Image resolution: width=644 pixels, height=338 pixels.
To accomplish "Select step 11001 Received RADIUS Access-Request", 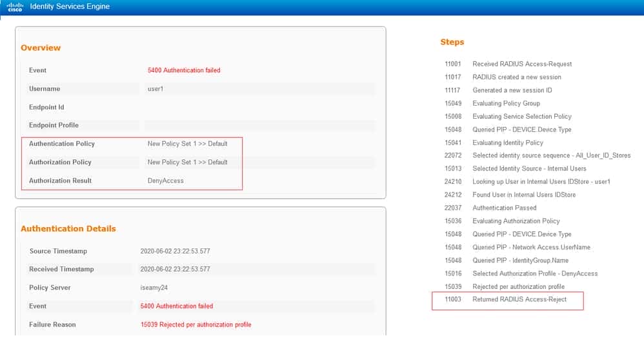I will pyautogui.click(x=508, y=64).
